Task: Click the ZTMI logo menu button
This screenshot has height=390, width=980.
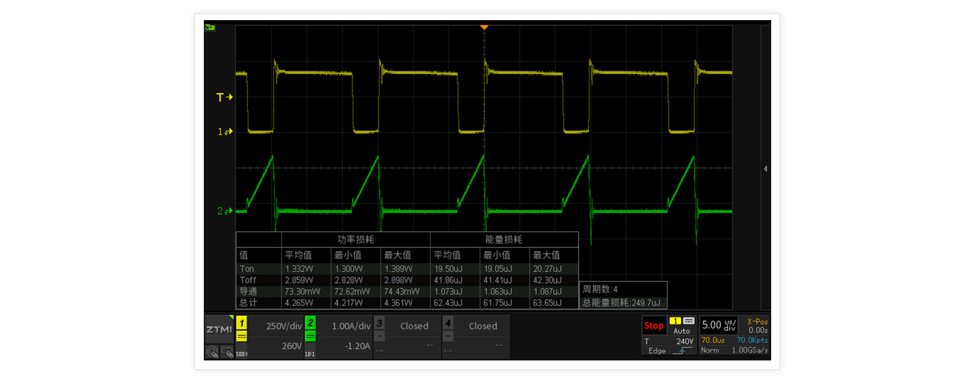Action: (x=219, y=329)
